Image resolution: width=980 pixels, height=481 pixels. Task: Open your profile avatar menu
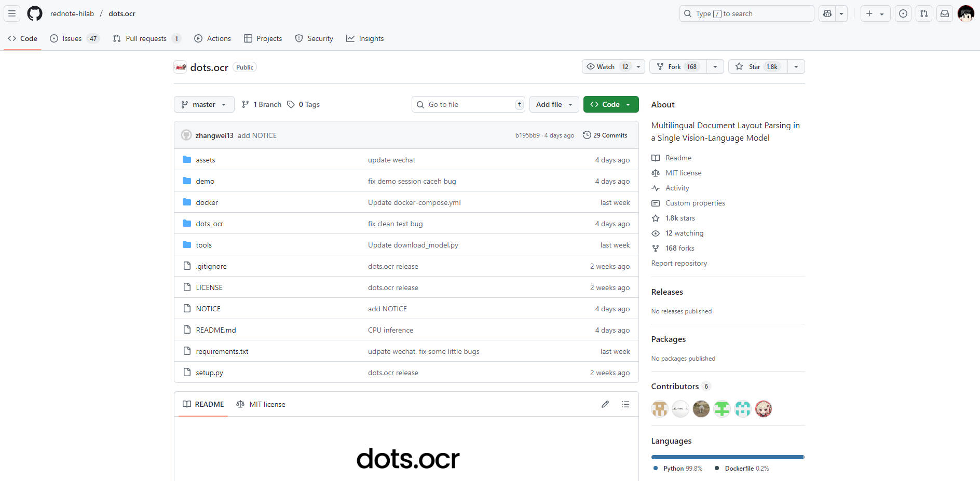pos(966,13)
